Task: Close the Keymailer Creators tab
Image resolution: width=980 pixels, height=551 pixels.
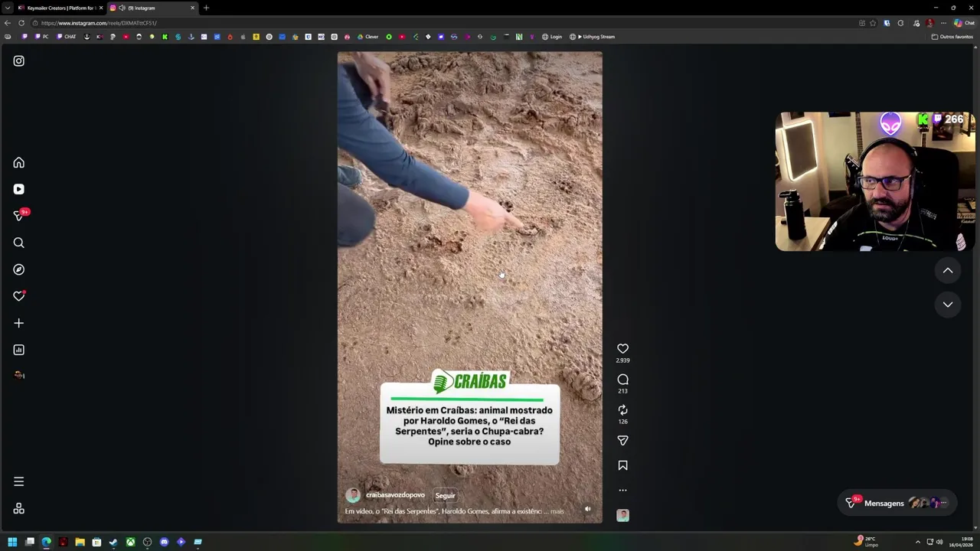Action: coord(100,8)
